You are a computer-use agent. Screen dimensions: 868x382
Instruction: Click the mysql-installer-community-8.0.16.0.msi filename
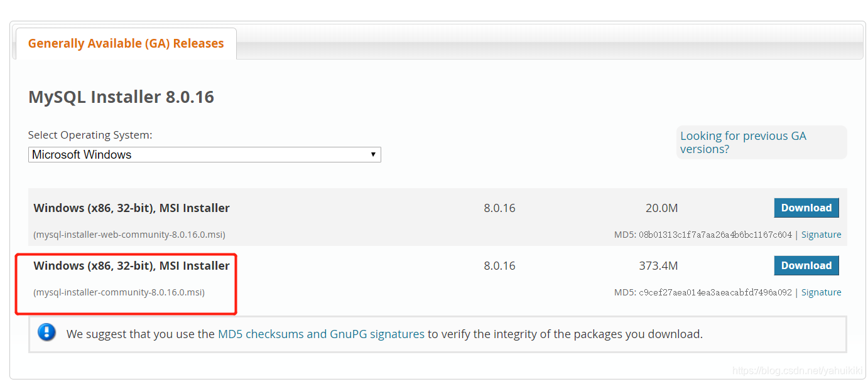[119, 292]
